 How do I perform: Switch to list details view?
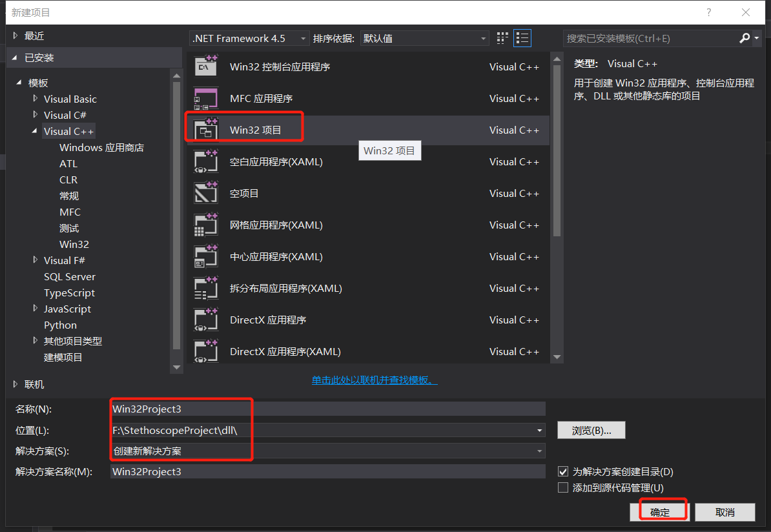(522, 38)
